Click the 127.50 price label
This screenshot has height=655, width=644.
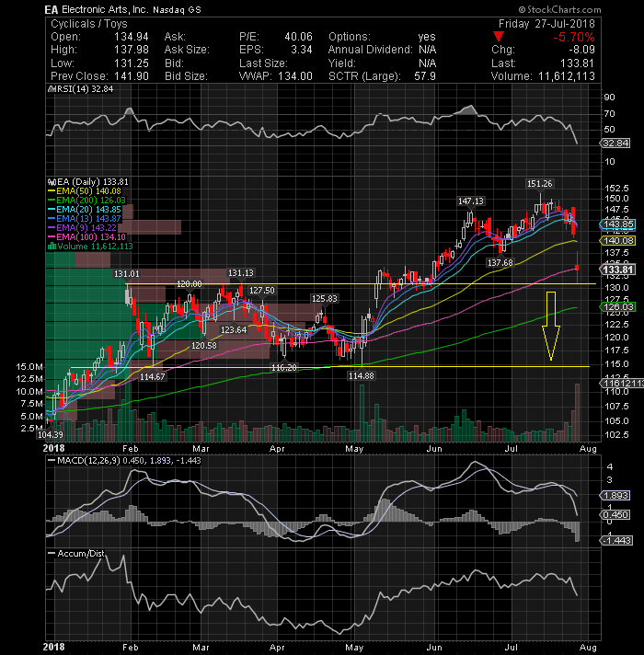pyautogui.click(x=262, y=291)
